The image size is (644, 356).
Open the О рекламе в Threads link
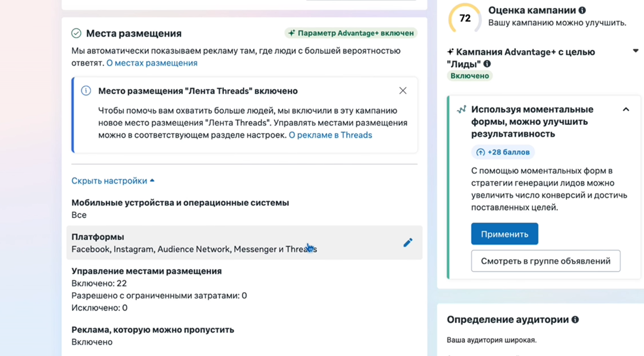(x=330, y=135)
